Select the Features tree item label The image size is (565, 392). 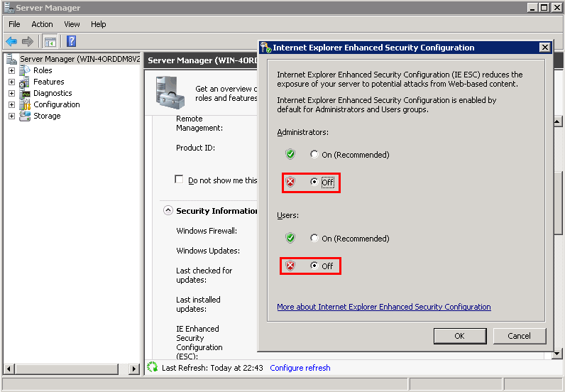49,82
